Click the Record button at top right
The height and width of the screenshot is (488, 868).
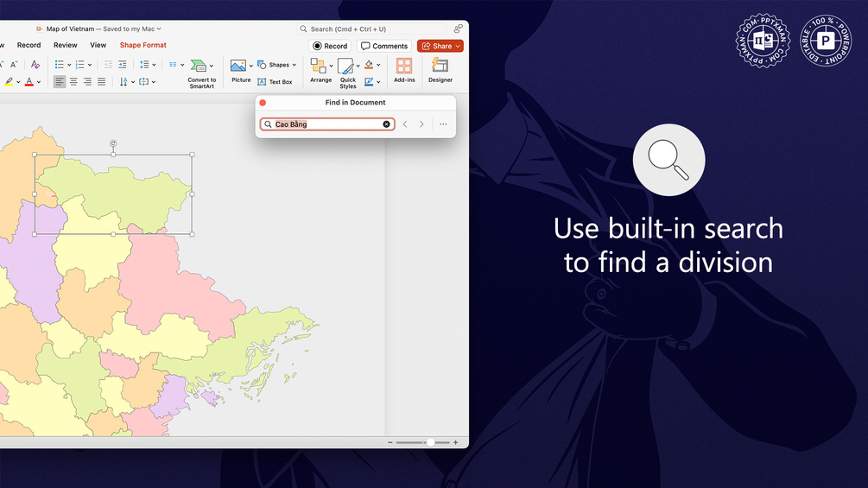(330, 46)
